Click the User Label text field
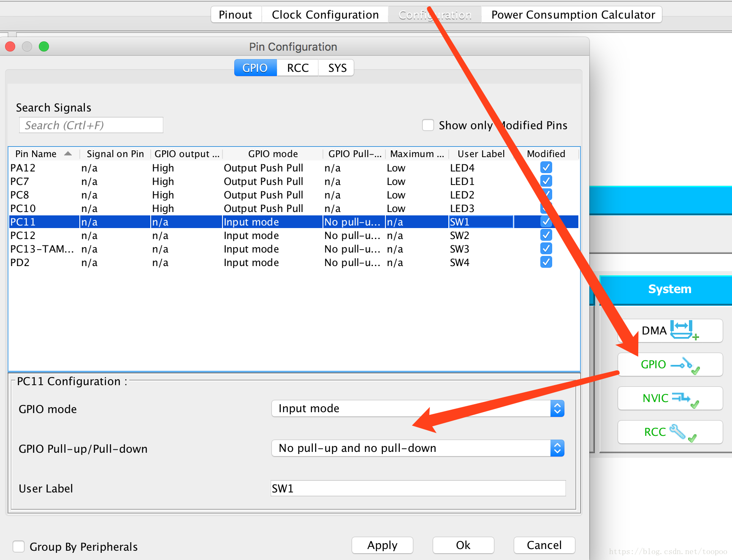Viewport: 732px width, 560px height. pyautogui.click(x=418, y=488)
